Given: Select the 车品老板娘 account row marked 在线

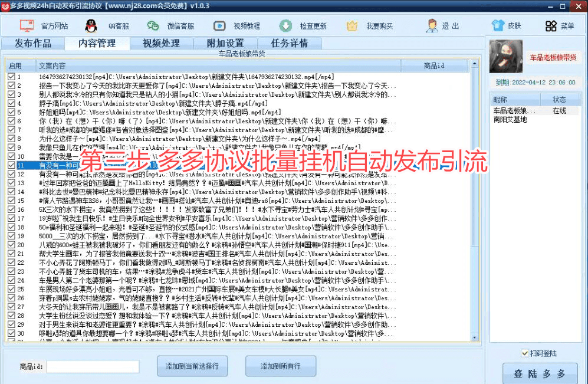Looking at the screenshot, I should 535,111.
